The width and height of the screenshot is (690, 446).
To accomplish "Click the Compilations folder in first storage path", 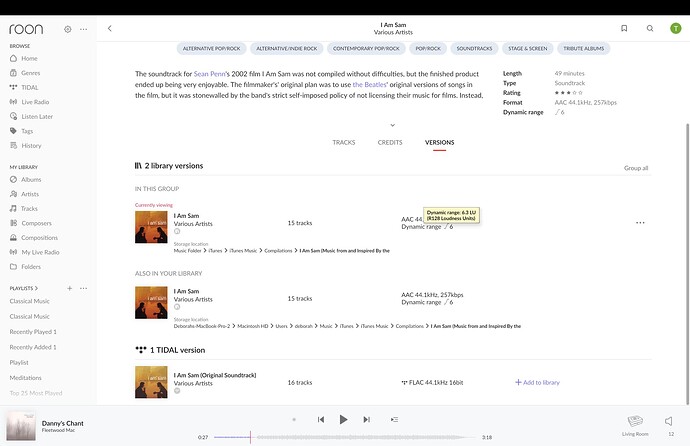I will tap(278, 250).
